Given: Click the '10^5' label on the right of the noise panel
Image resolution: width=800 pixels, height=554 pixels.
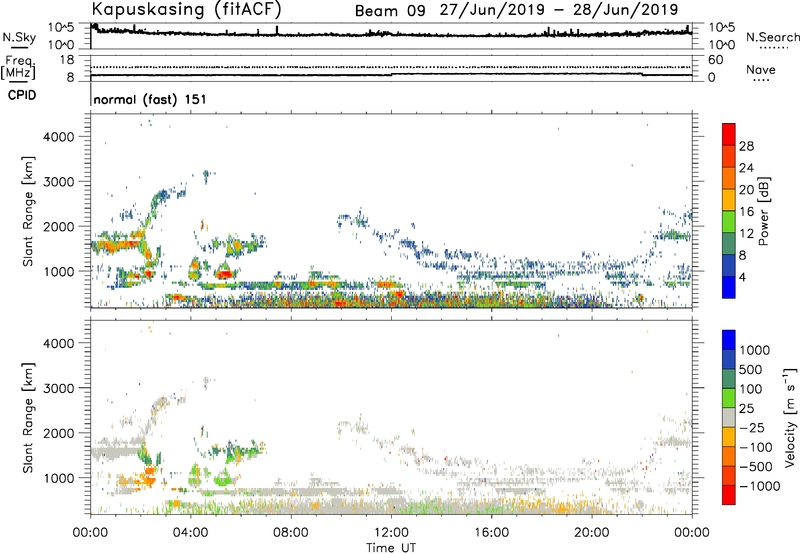Looking at the screenshot, I should (721, 27).
